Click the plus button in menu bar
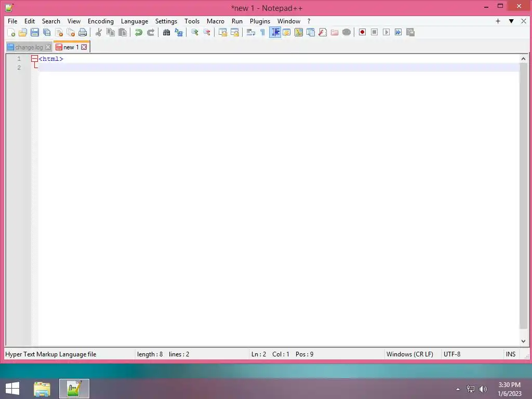 (x=498, y=21)
